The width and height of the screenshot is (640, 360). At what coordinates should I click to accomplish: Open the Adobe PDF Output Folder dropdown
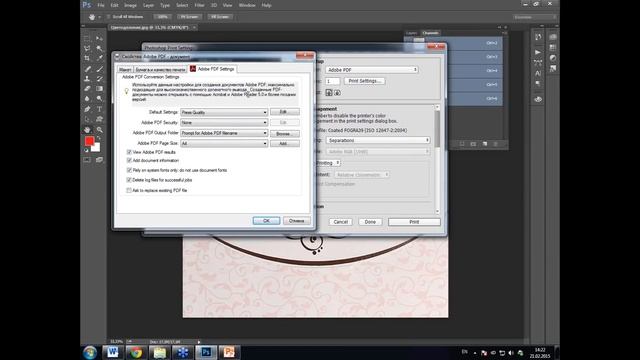point(224,133)
